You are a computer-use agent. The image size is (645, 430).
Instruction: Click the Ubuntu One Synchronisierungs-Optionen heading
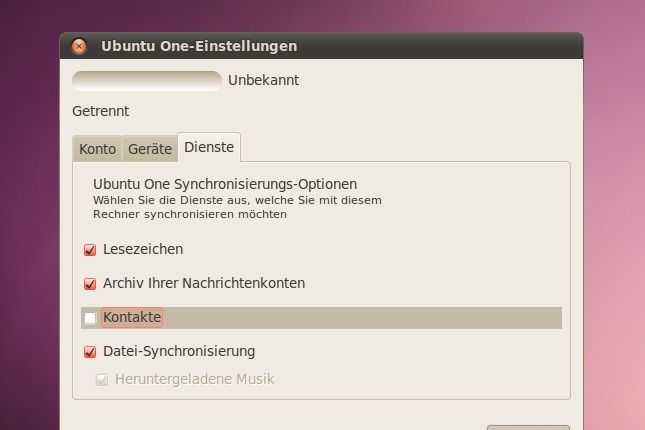[225, 184]
